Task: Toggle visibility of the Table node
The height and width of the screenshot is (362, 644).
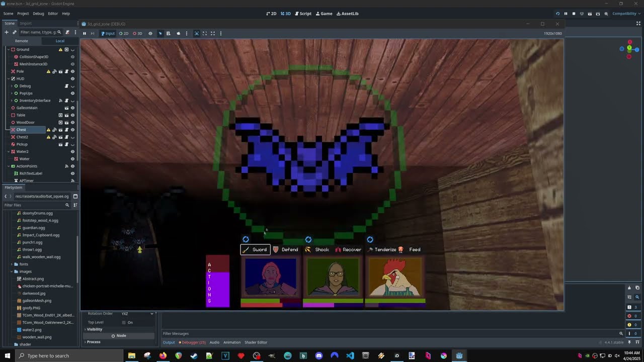Action: click(x=72, y=115)
